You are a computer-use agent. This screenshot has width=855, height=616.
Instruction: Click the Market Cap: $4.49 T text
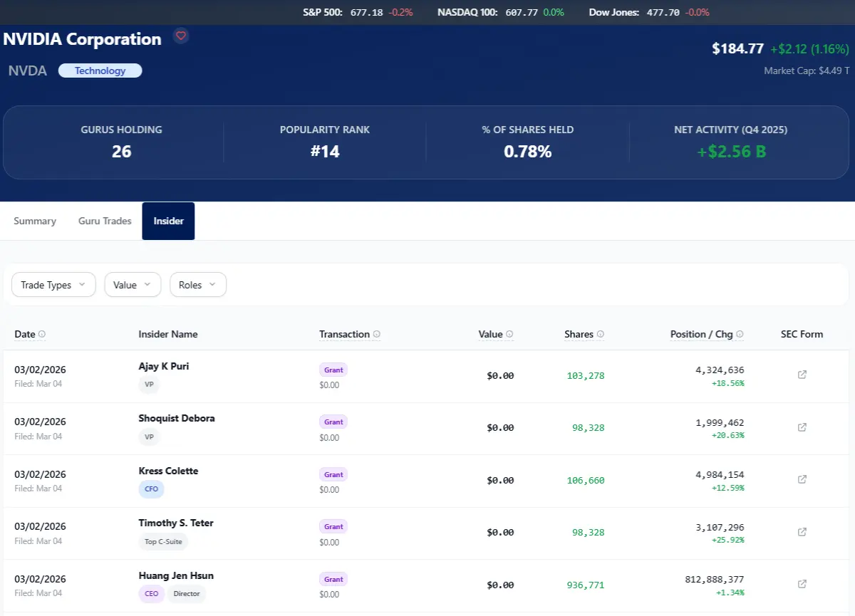pos(807,71)
